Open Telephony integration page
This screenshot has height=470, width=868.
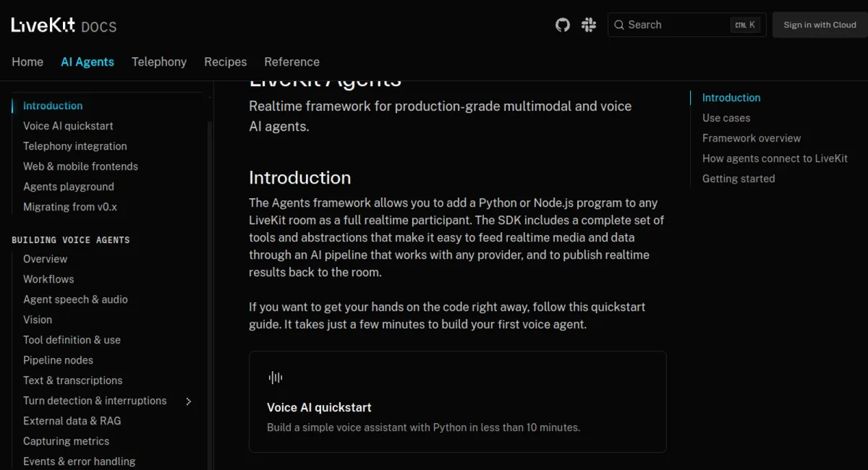pyautogui.click(x=75, y=146)
